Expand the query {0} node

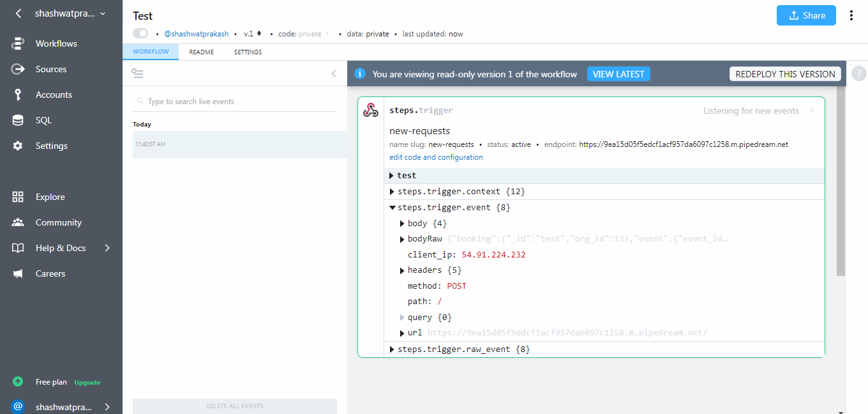coord(402,318)
